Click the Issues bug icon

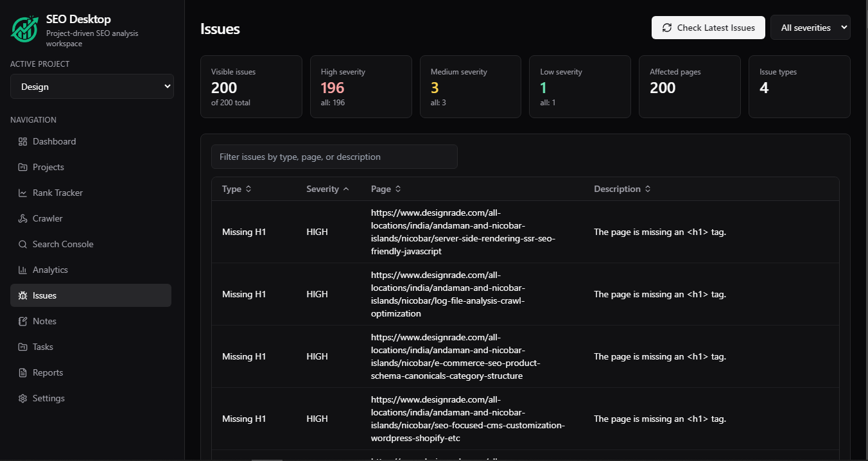coord(22,295)
